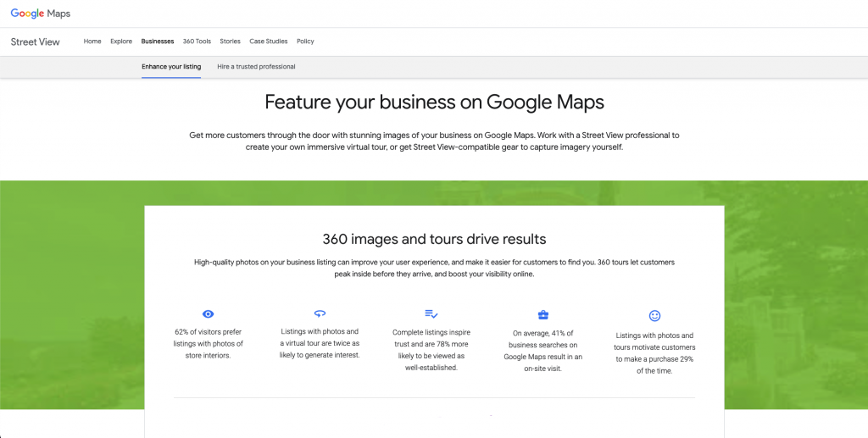This screenshot has width=868, height=438.
Task: Click the 360 virtual tour icon
Action: tap(320, 313)
